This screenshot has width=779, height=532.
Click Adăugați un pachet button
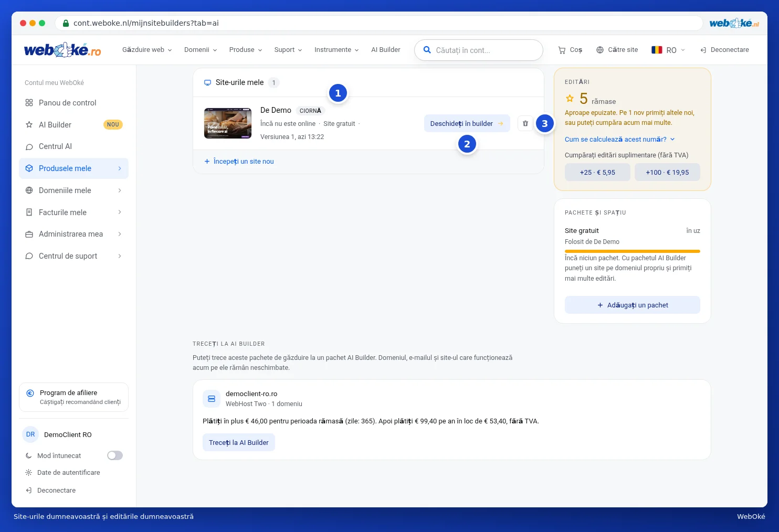pos(633,305)
